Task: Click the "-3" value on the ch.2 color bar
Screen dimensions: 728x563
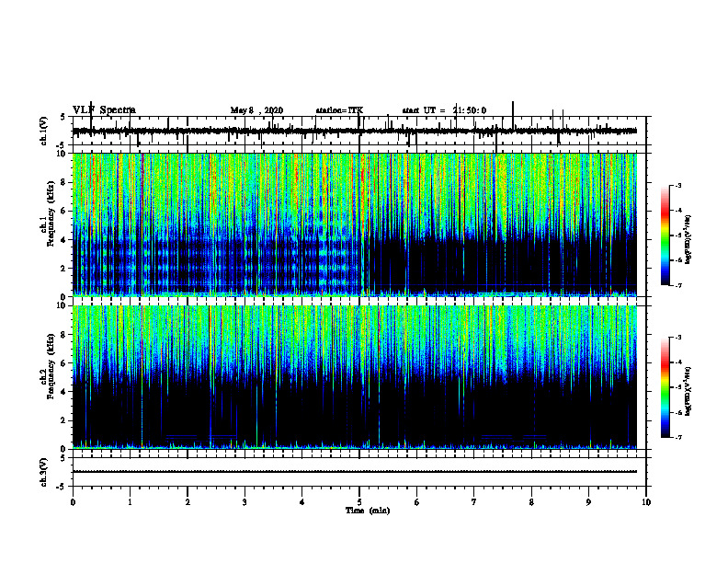Action: (x=678, y=338)
